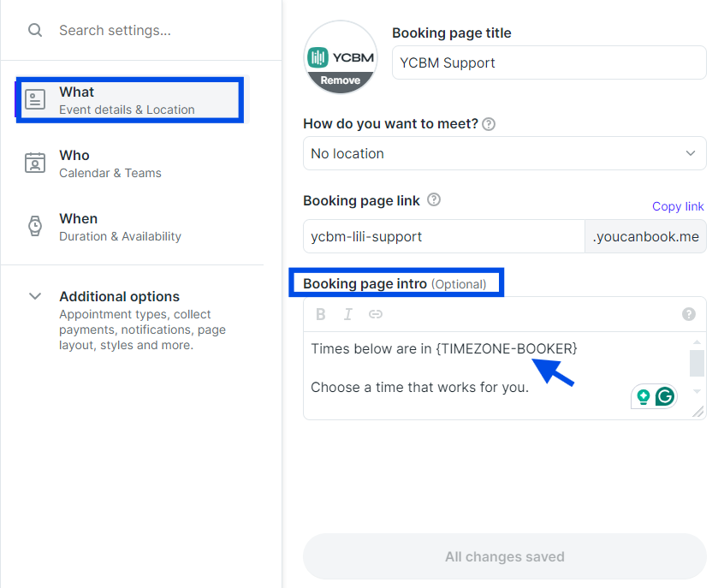
Task: Click the search magnifier icon
Action: [35, 31]
